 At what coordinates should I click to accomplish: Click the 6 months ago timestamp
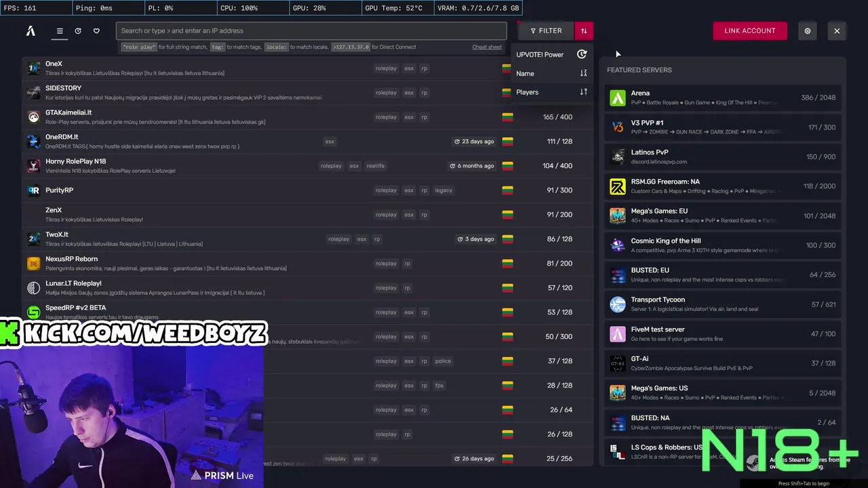pos(471,165)
